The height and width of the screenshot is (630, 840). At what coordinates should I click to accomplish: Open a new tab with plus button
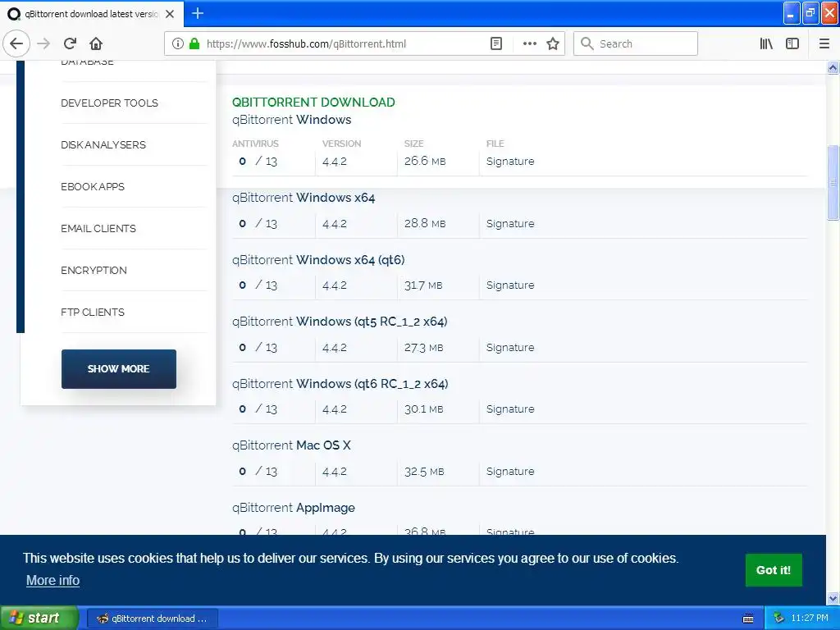click(x=198, y=13)
